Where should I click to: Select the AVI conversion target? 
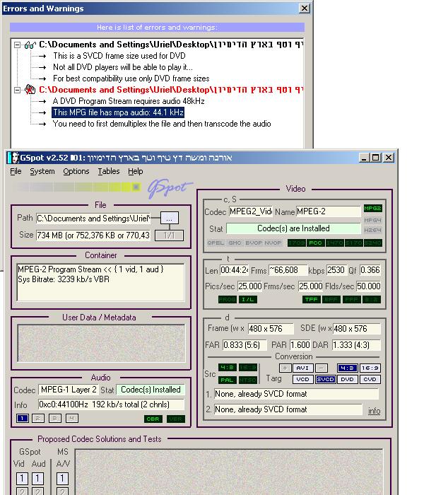coord(303,368)
